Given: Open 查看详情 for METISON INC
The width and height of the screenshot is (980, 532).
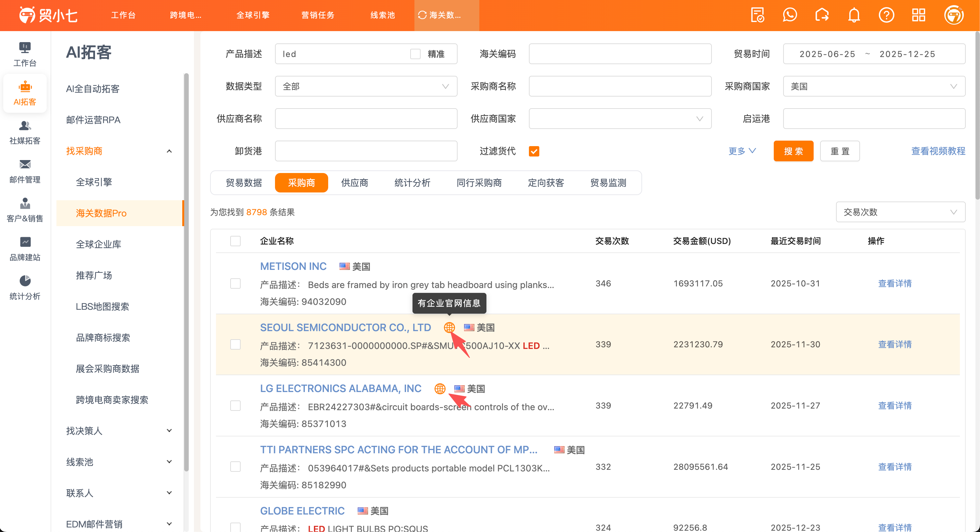Looking at the screenshot, I should coord(895,283).
